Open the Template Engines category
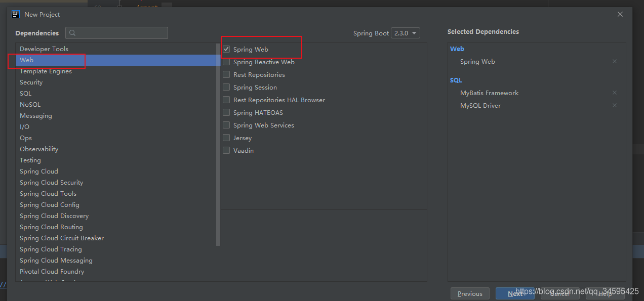 tap(115, 71)
